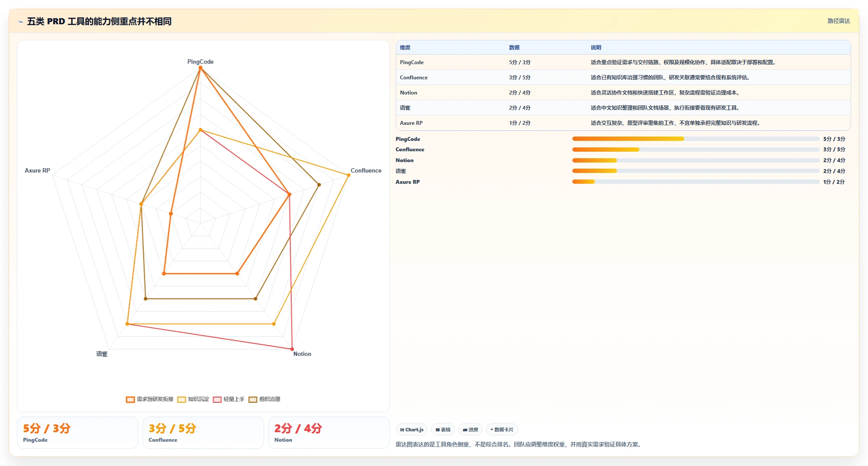Viewport: 868px width, 466px height.
Task: Select the Axure RP row name in table
Action: pyautogui.click(x=411, y=123)
